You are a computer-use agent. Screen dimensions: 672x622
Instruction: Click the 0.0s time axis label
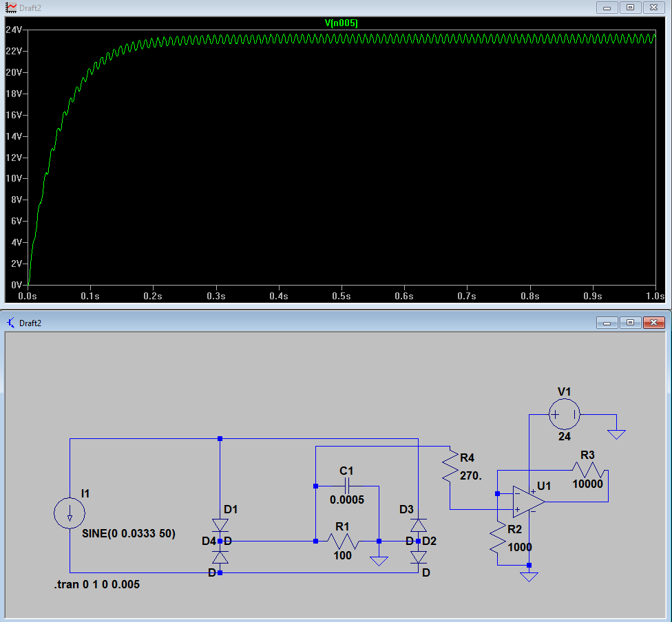(28, 296)
